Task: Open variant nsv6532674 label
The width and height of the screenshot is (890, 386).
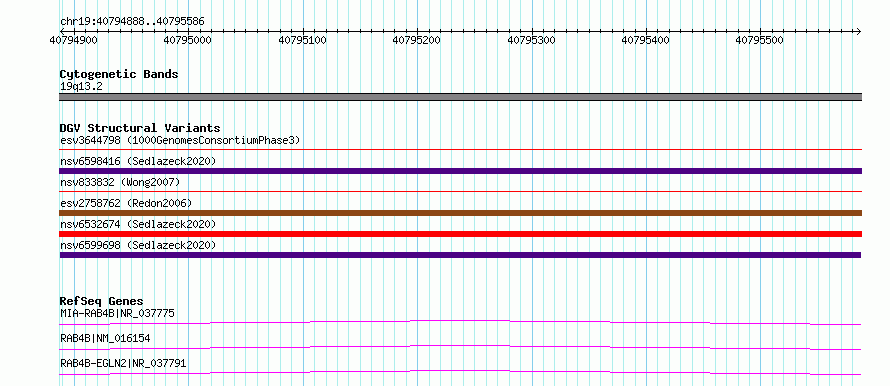Action: pos(138,224)
